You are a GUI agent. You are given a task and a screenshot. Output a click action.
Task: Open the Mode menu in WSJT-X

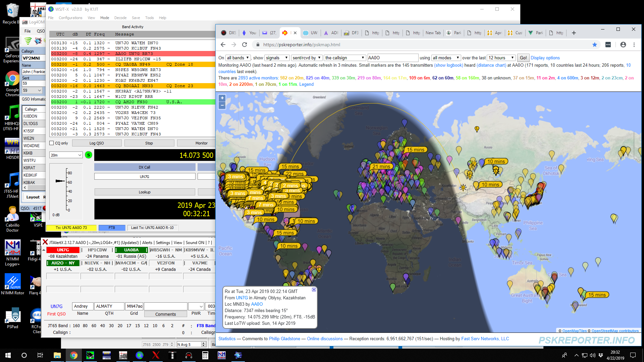(x=105, y=18)
